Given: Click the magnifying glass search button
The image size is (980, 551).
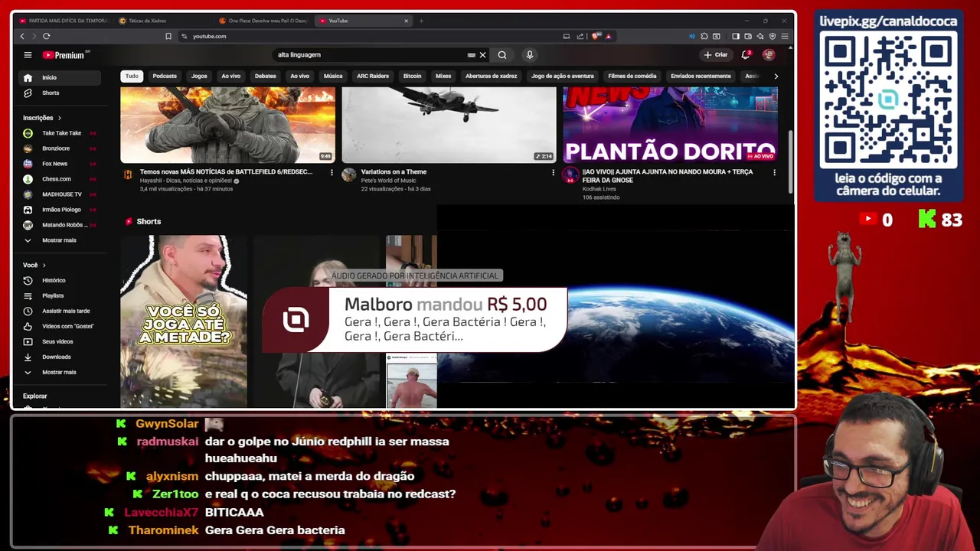Looking at the screenshot, I should (502, 55).
